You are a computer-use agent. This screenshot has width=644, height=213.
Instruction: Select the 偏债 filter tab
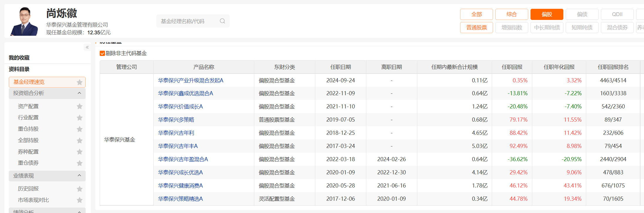point(582,14)
